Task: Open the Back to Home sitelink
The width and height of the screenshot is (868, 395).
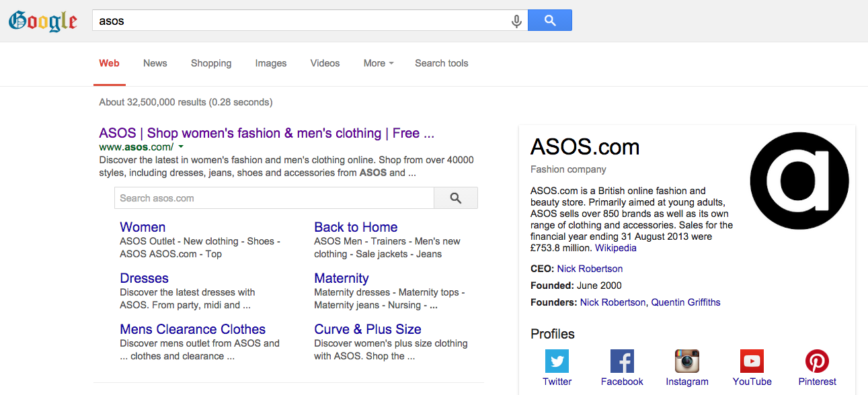Action: pos(356,227)
